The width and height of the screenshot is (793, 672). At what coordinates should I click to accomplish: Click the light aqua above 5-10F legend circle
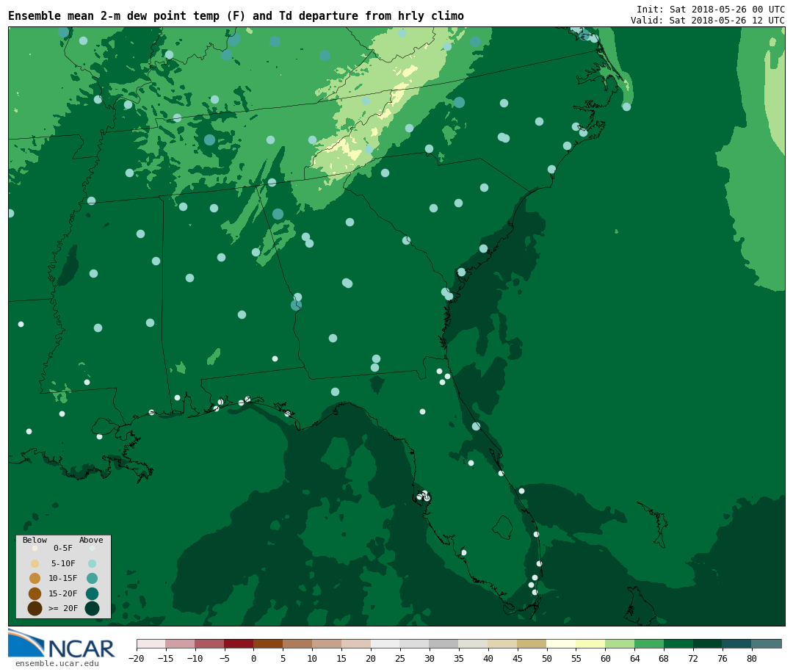(x=92, y=563)
